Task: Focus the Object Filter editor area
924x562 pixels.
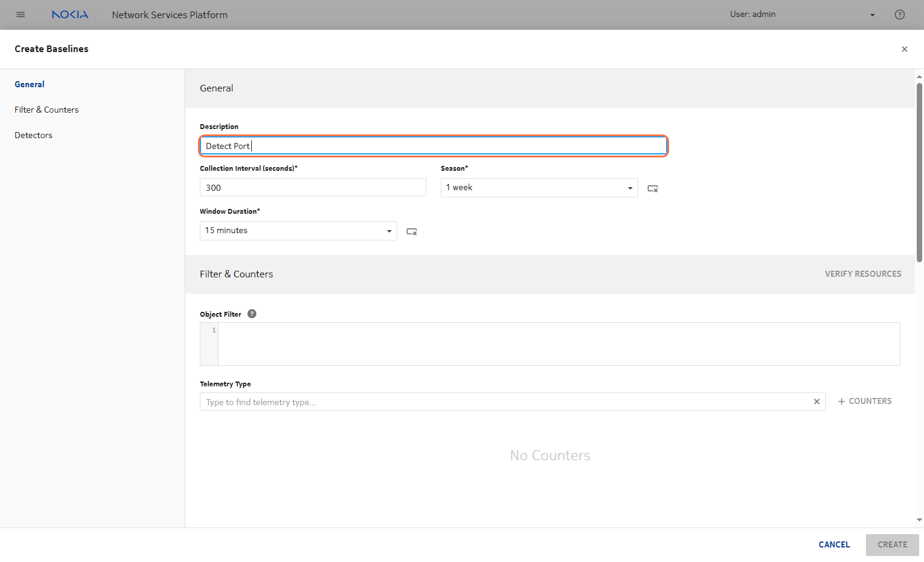Action: 558,344
